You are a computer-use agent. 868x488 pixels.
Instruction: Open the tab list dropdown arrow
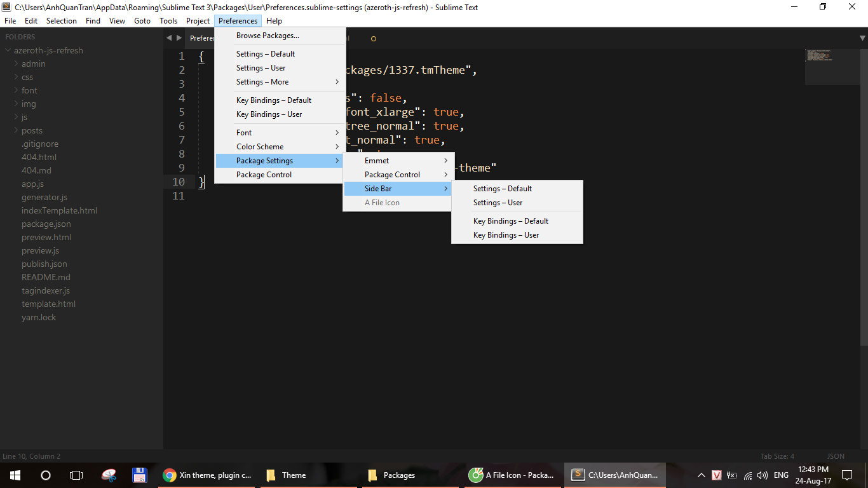[x=862, y=38]
